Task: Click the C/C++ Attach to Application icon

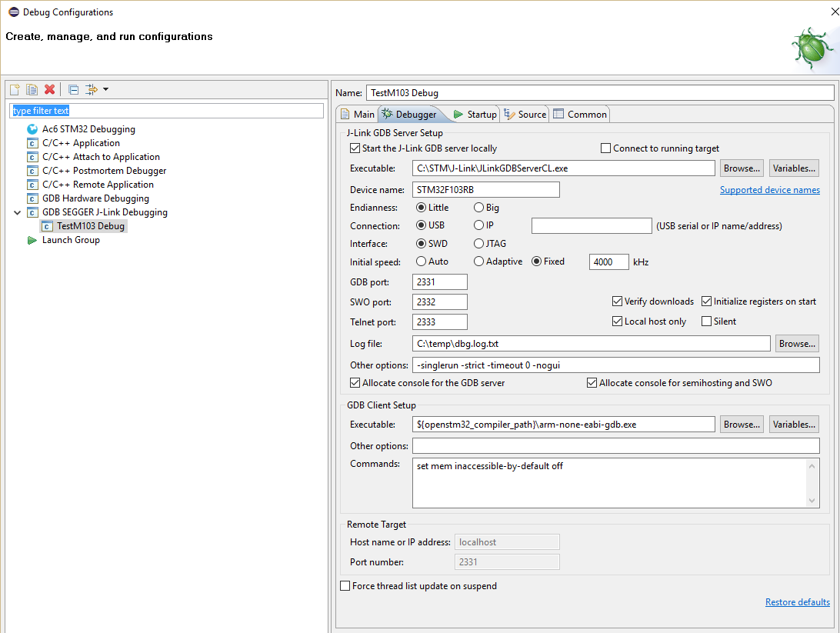Action: [x=32, y=157]
